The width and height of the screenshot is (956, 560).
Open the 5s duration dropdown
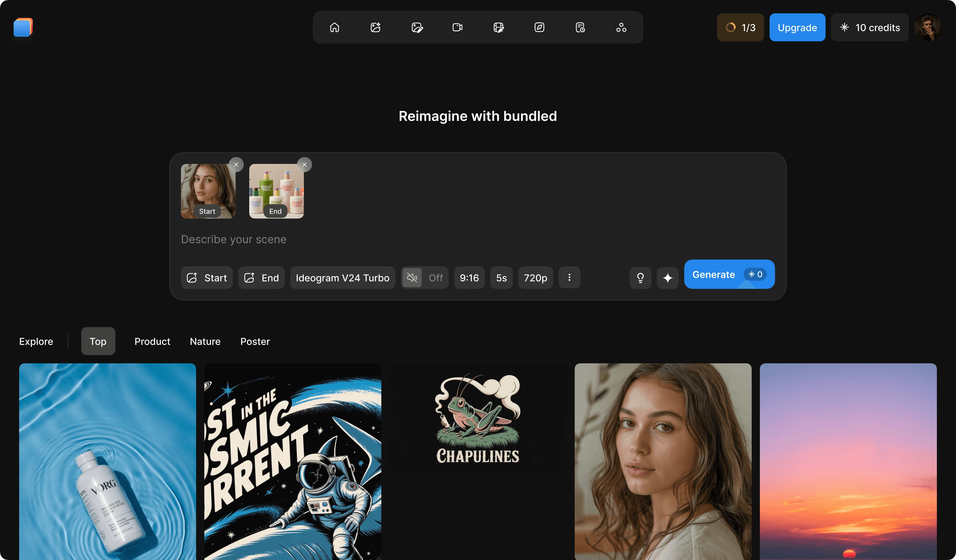point(501,278)
